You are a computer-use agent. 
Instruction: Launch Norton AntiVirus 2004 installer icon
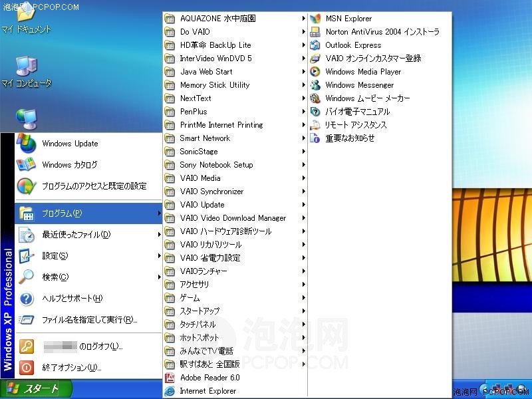coord(315,32)
